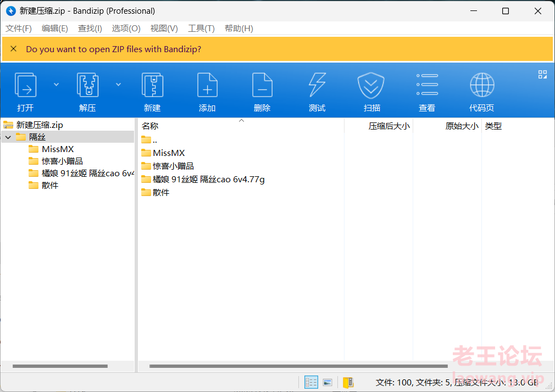
Task: Switch to details list view in status bar
Action: [x=311, y=383]
